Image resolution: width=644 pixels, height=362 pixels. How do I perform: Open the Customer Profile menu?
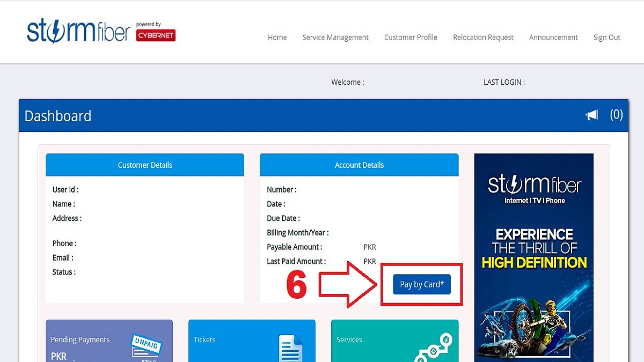click(x=411, y=38)
